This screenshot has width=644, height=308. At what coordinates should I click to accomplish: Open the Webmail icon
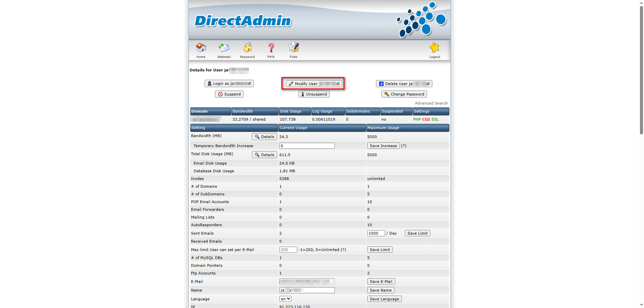pyautogui.click(x=224, y=48)
